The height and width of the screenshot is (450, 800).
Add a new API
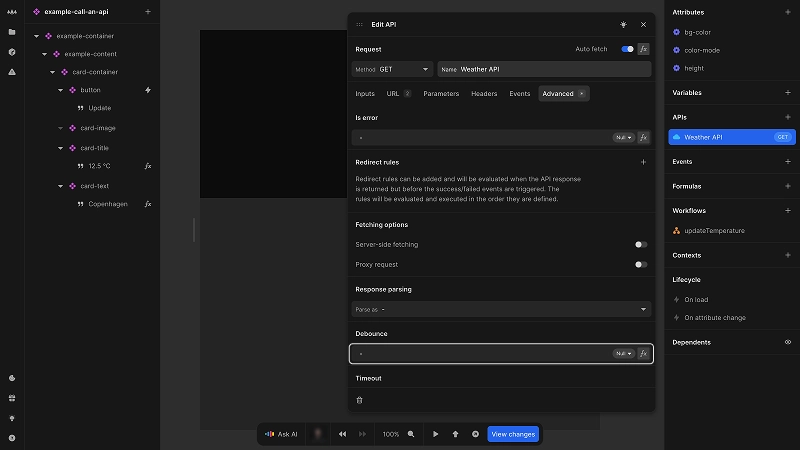[787, 117]
